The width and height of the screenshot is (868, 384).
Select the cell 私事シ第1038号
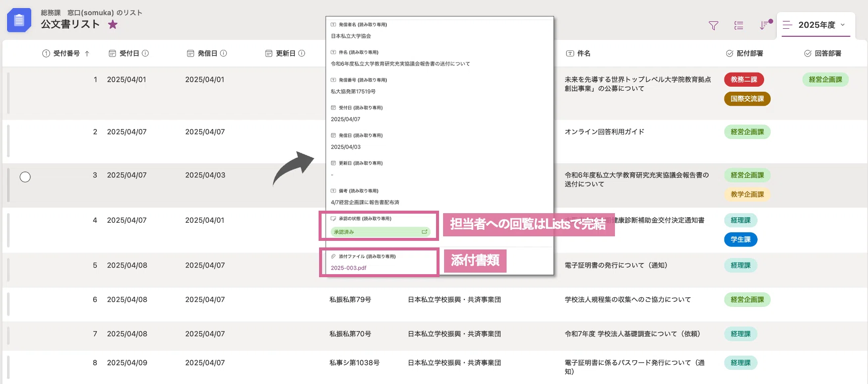(x=354, y=363)
